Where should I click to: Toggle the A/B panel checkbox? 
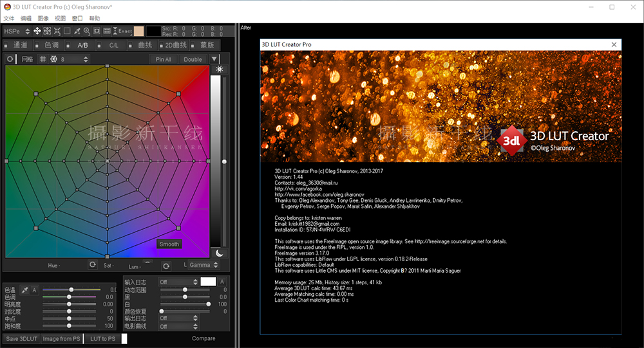tap(68, 46)
